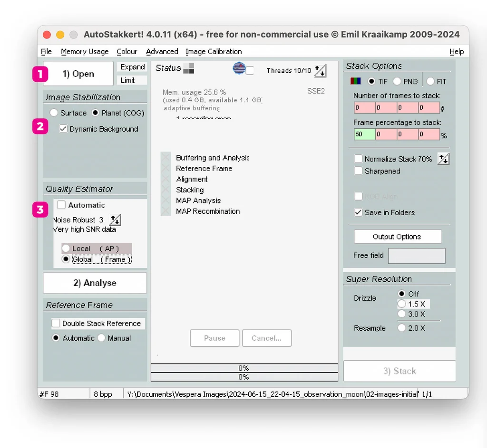Click the RGB color bars icon
The width and height of the screenshot is (487, 448).
point(355,81)
